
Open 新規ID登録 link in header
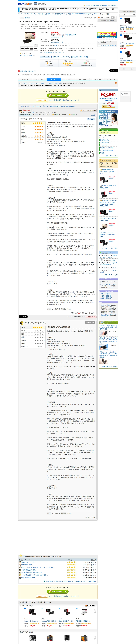coord(96,5)
